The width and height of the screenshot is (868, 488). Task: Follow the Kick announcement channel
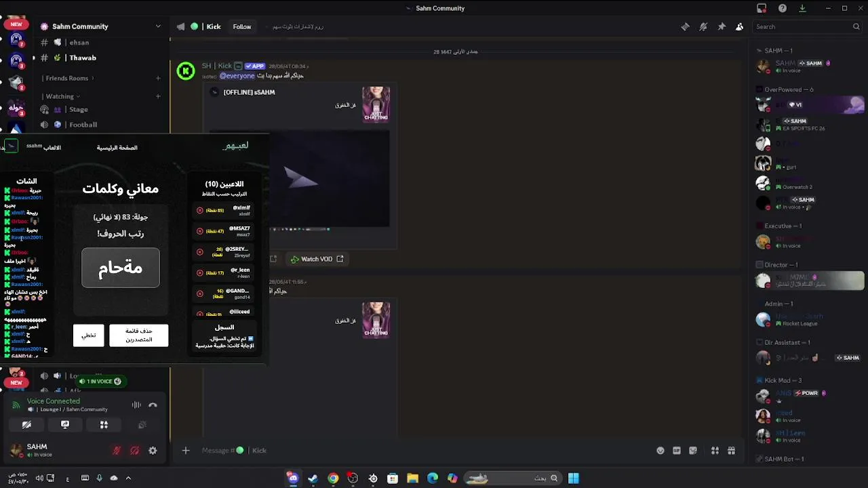coord(242,26)
